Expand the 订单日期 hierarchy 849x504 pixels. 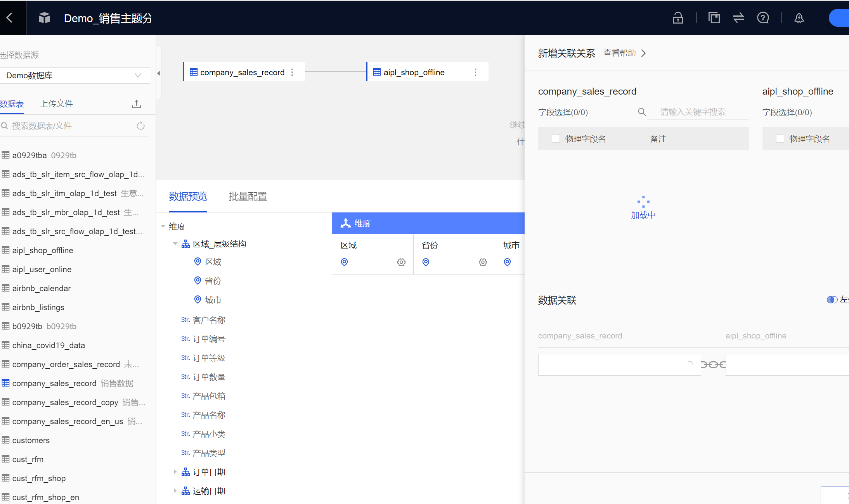(175, 472)
